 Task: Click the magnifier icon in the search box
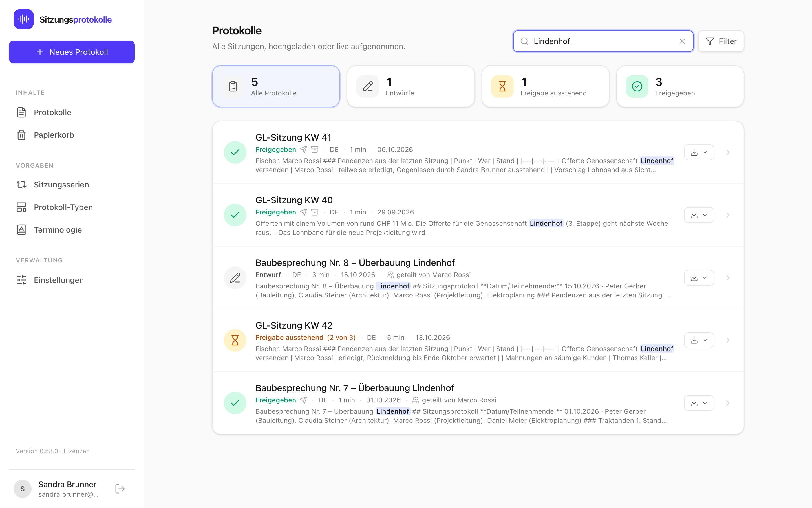point(524,41)
